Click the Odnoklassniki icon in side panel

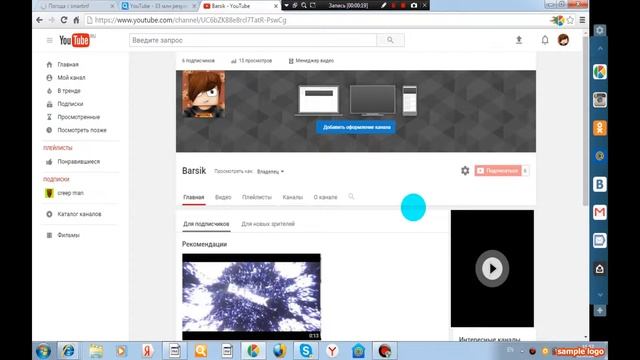tap(600, 128)
